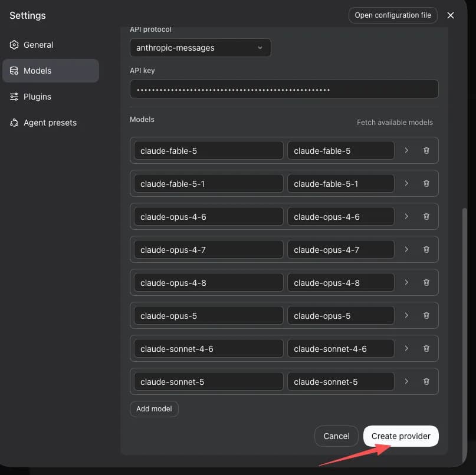The height and width of the screenshot is (475, 476).
Task: Edit the right claude-opus-4-6 name field
Action: [x=341, y=216]
